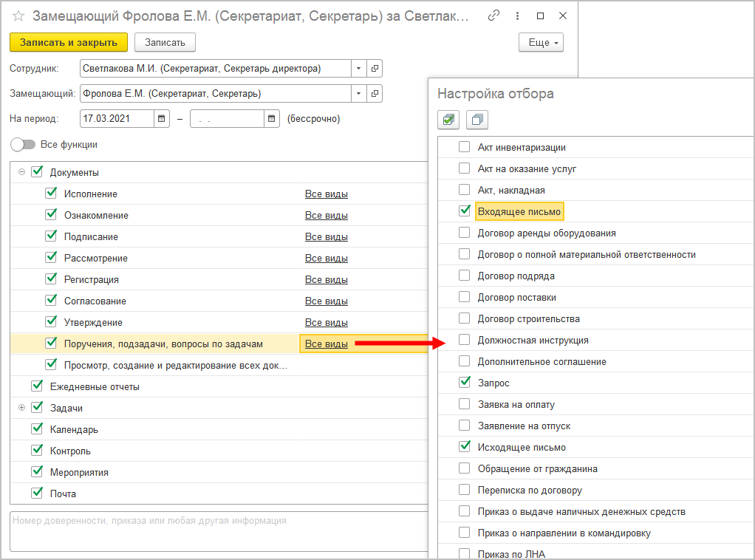Open calendar picker for the end date
Screen dimensions: 755x560
coord(272,118)
